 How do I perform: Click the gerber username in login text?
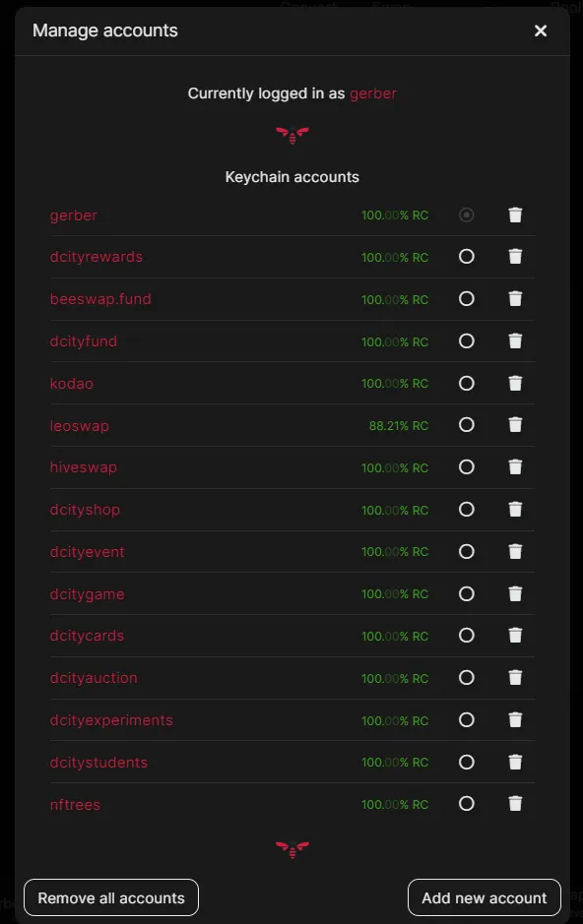(373, 93)
